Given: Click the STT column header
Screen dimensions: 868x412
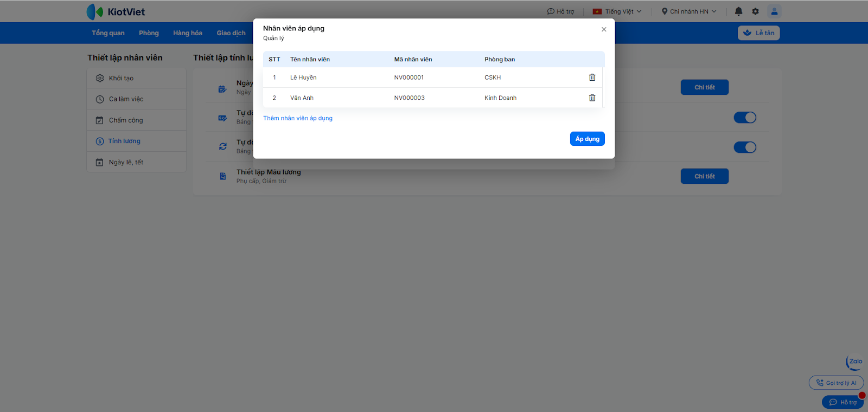Looking at the screenshot, I should pyautogui.click(x=275, y=60).
